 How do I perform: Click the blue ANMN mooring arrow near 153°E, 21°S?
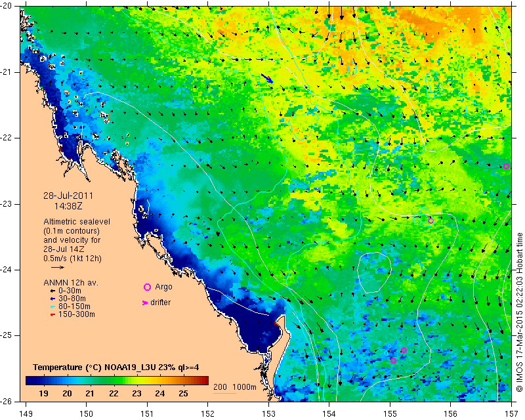click(x=267, y=78)
